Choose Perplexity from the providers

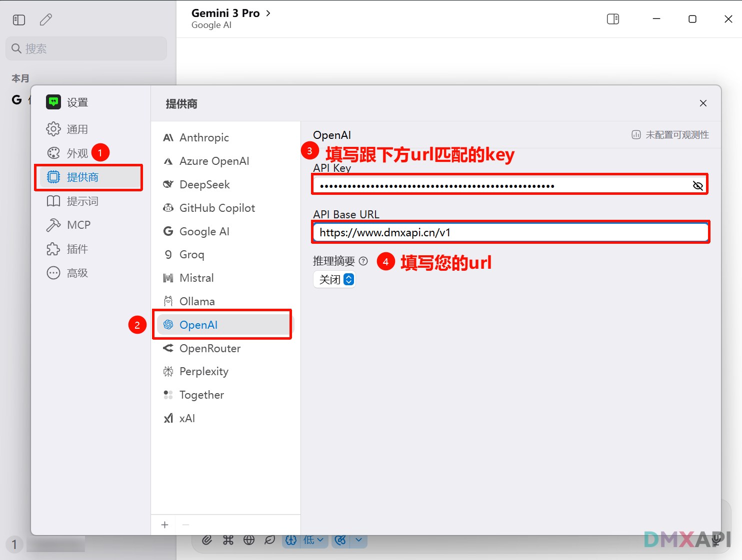[203, 372]
